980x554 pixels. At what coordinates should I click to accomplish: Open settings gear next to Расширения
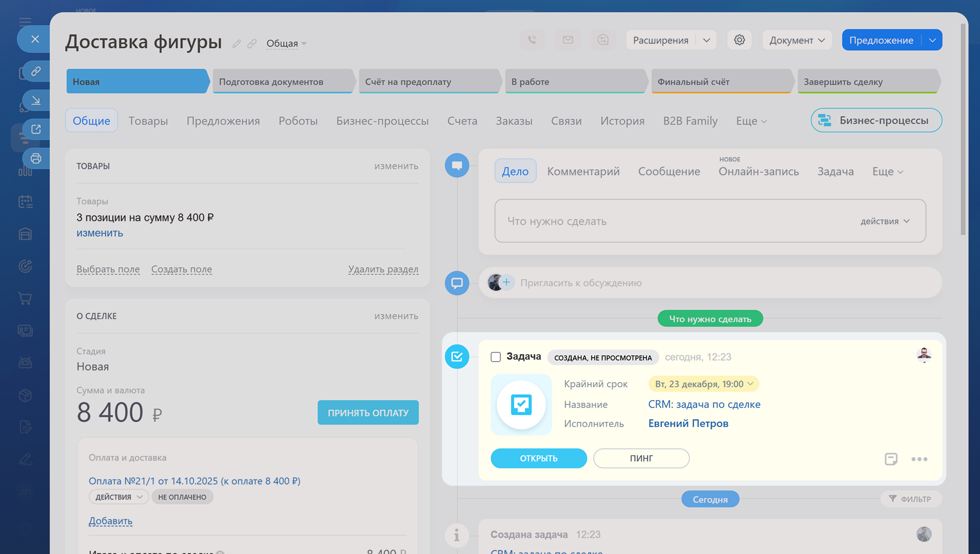point(739,40)
